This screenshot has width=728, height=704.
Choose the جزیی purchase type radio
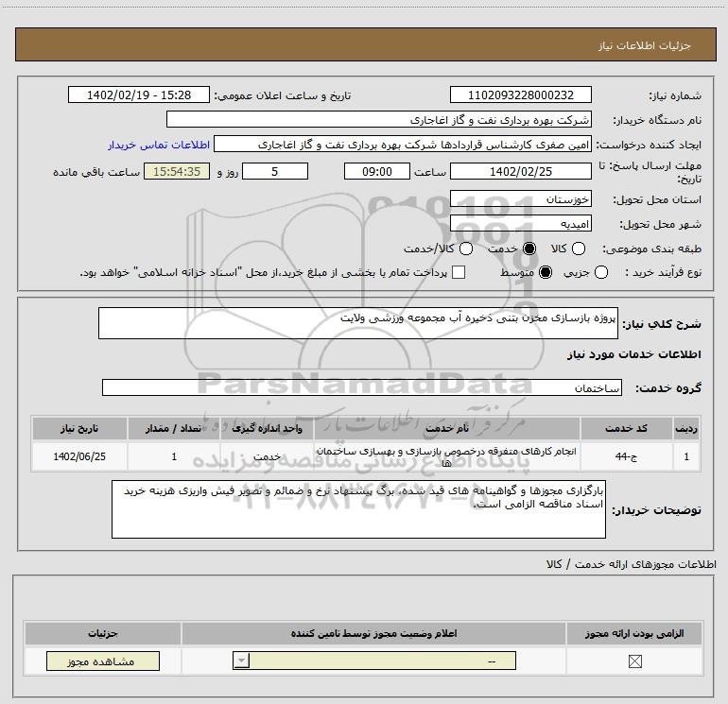click(600, 272)
